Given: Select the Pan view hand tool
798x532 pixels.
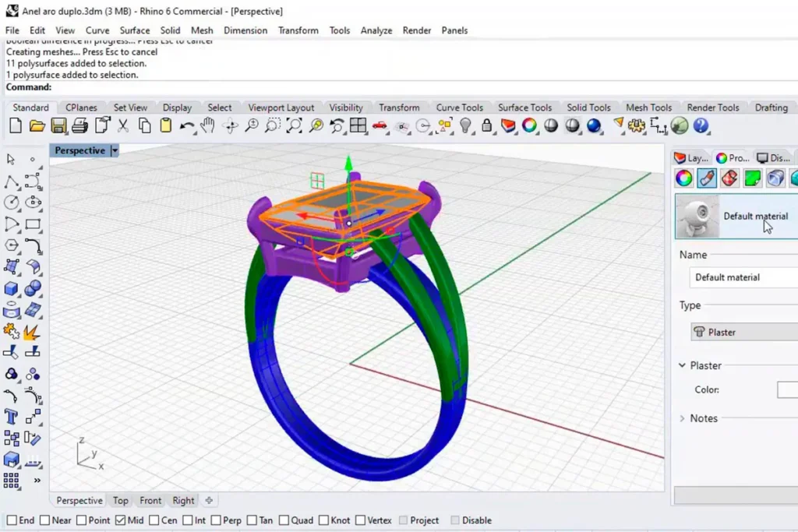Looking at the screenshot, I should [x=207, y=125].
